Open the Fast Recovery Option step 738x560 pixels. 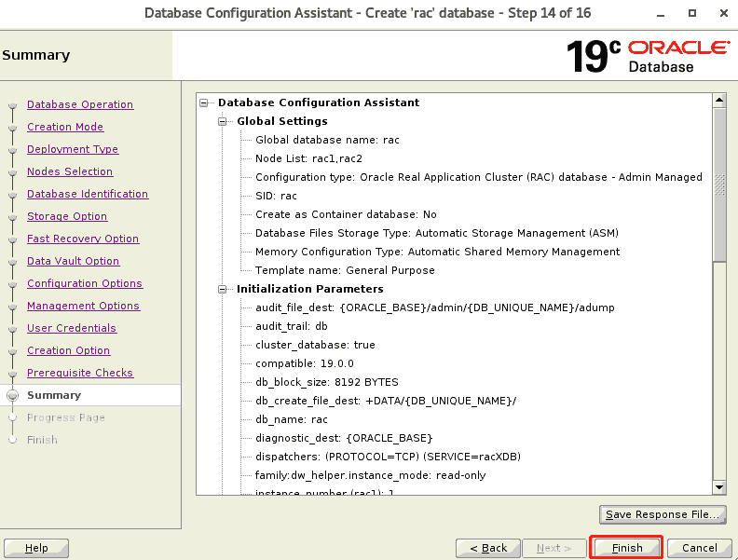coord(83,239)
